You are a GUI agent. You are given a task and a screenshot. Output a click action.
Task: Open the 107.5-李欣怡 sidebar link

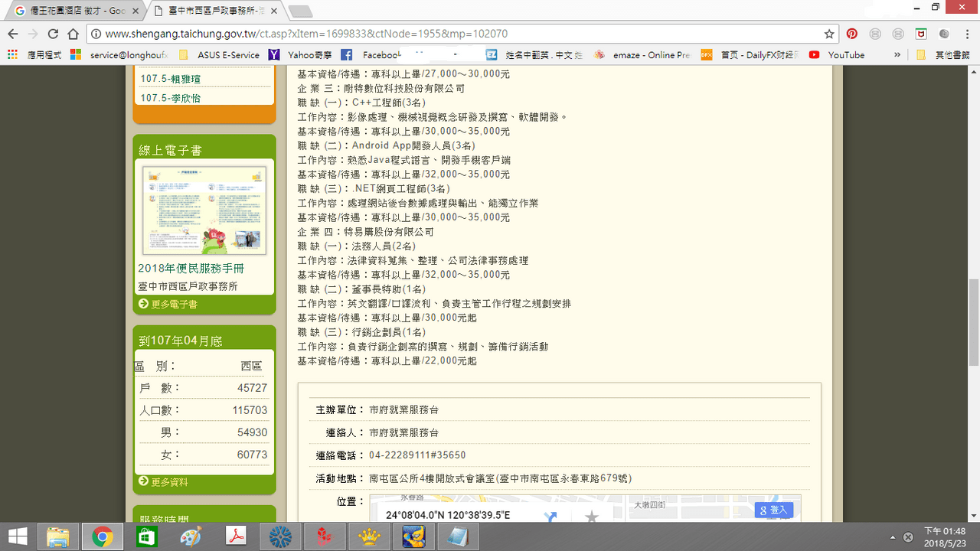pos(171,98)
